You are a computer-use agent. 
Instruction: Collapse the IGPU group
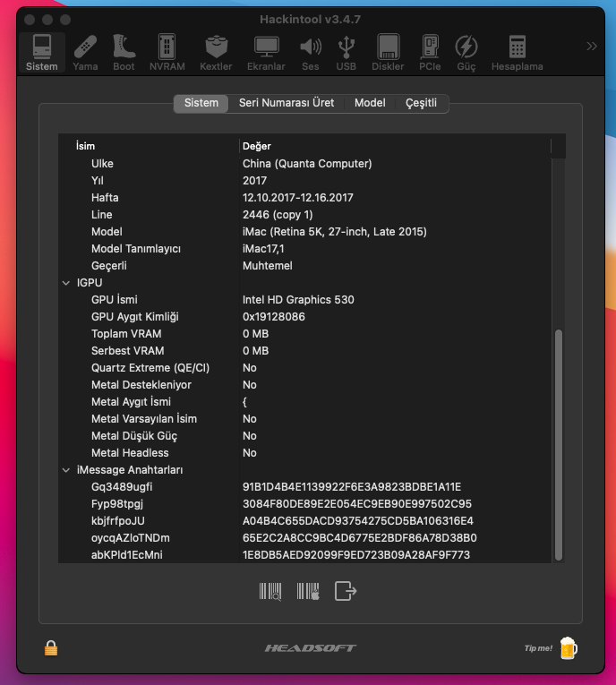[x=66, y=283]
